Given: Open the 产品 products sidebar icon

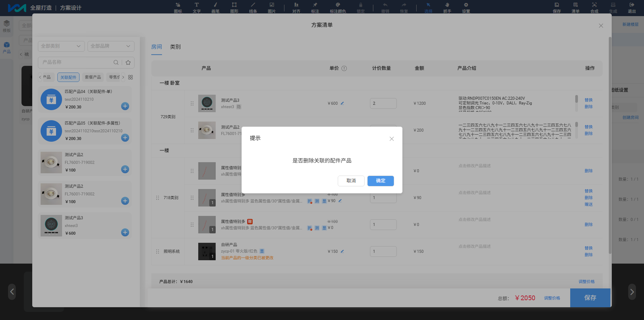Looking at the screenshot, I should tap(7, 47).
